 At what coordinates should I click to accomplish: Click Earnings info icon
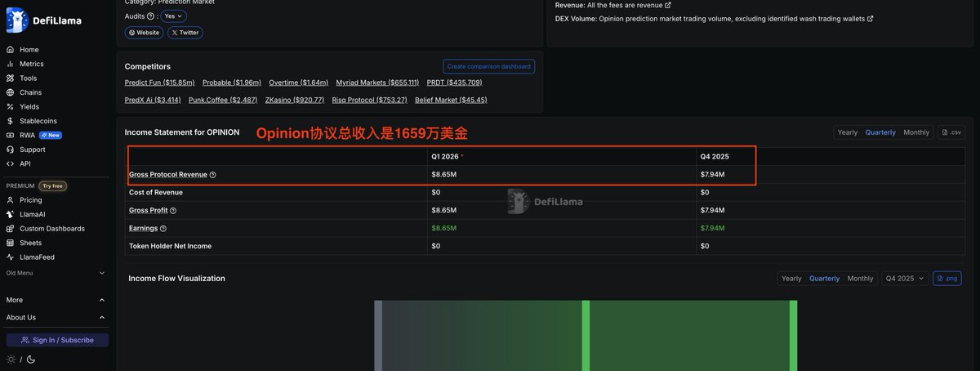point(163,228)
